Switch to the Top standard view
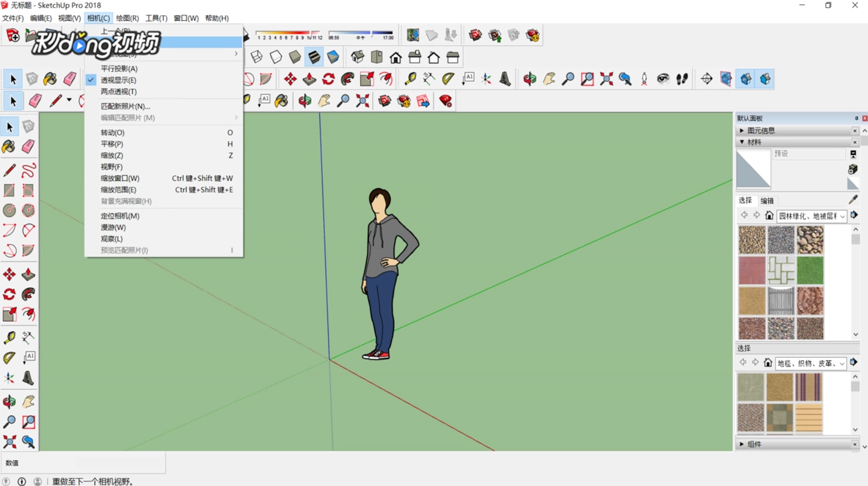This screenshot has height=486, width=868. click(377, 57)
